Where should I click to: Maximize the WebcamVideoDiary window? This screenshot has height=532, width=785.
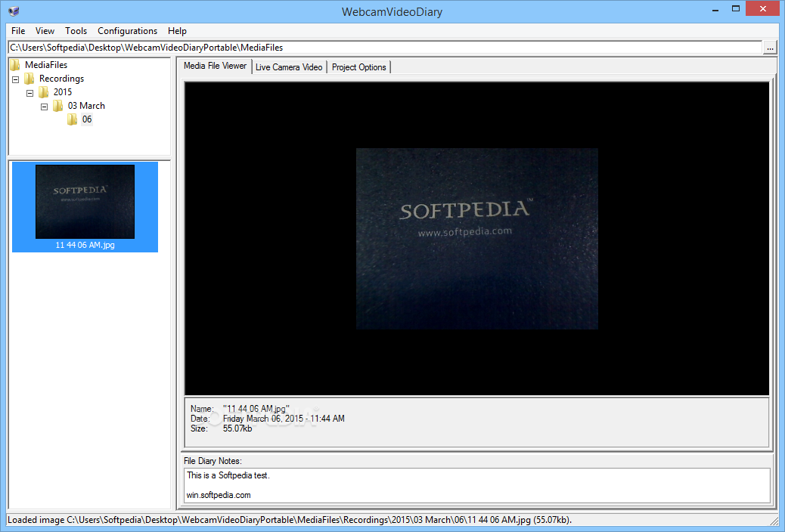(735, 8)
